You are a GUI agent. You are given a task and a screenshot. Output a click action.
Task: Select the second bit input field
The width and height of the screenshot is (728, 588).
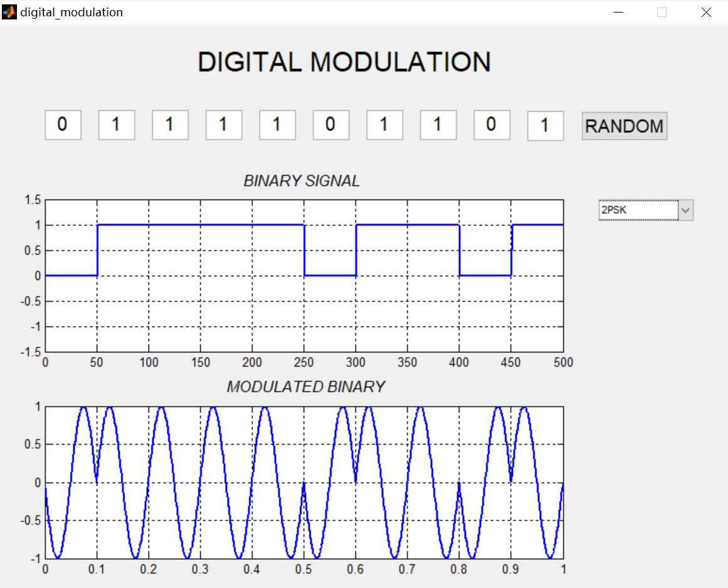(117, 125)
